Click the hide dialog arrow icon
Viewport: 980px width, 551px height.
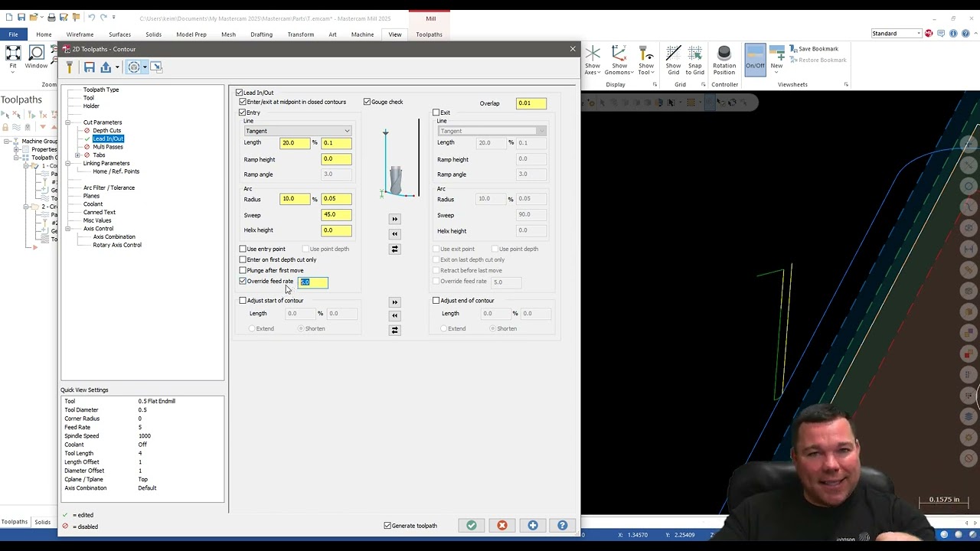(x=156, y=67)
